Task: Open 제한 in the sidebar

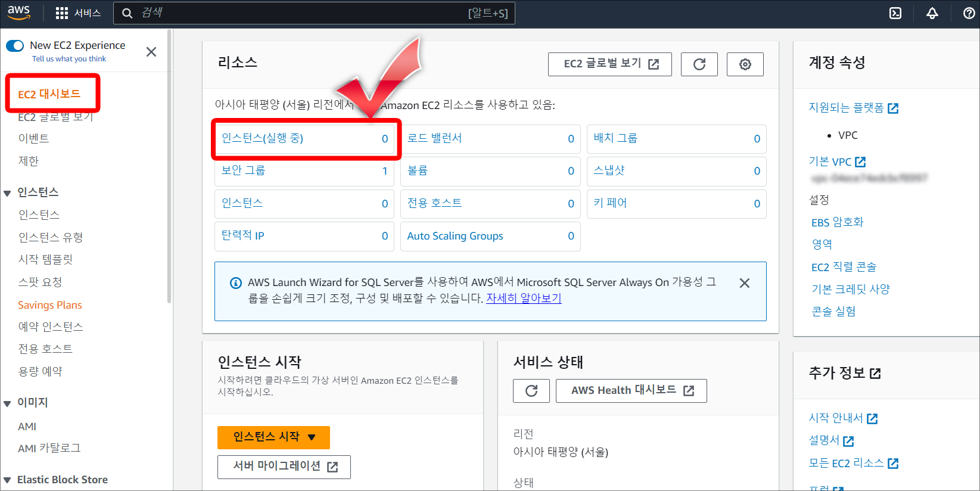Action: 29,161
